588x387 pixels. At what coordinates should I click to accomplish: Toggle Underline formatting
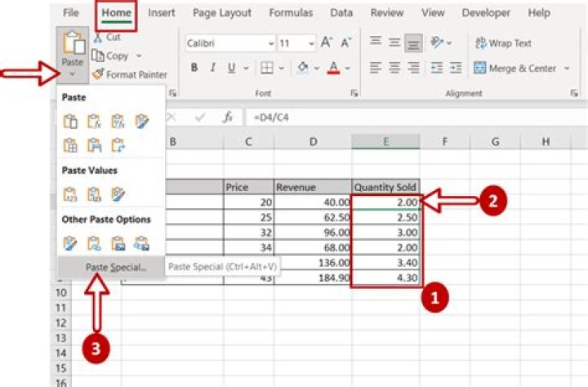pyautogui.click(x=232, y=68)
